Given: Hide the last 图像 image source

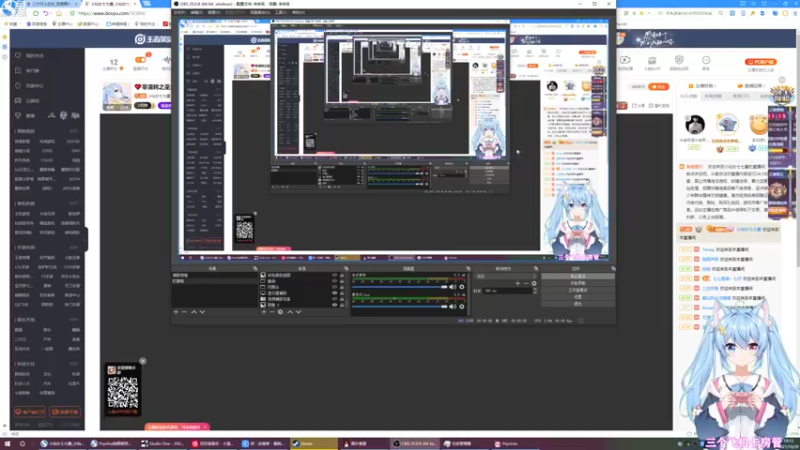Looking at the screenshot, I should coord(335,305).
